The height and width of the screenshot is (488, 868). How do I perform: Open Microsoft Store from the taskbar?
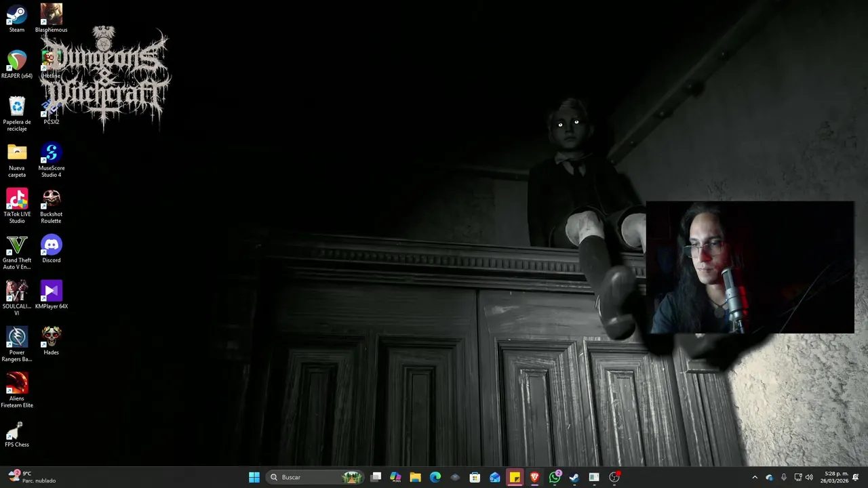[475, 477]
